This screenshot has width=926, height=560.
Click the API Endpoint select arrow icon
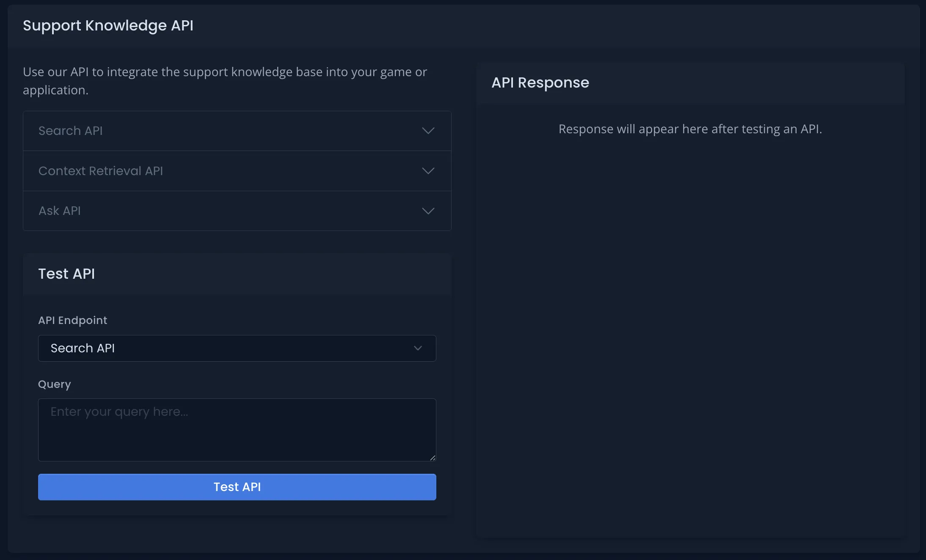coord(418,348)
